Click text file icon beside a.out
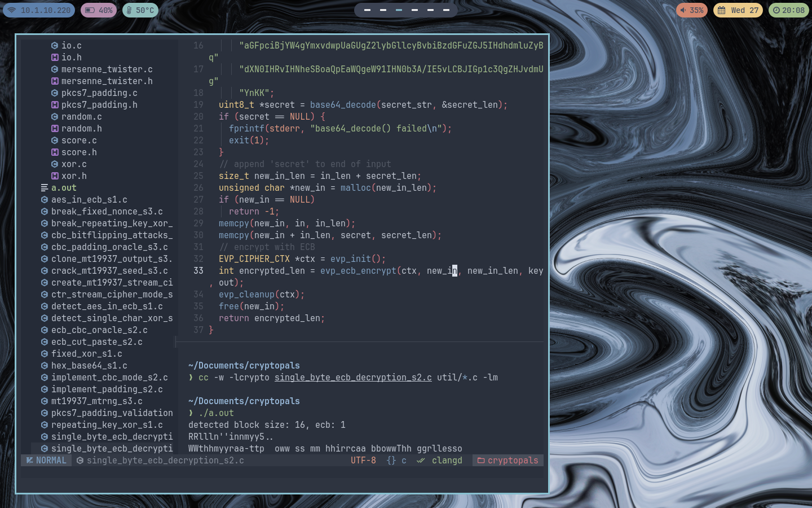The width and height of the screenshot is (812, 508). [45, 187]
